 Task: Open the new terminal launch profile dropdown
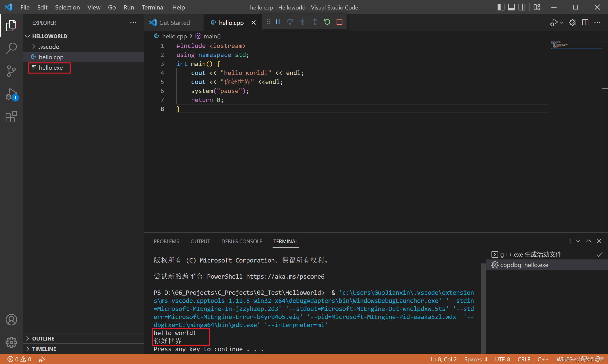click(578, 241)
